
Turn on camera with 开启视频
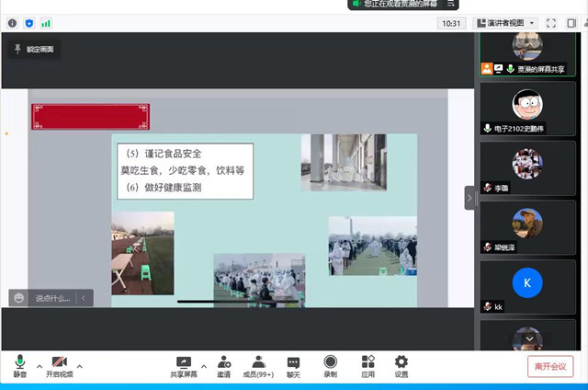(59, 366)
